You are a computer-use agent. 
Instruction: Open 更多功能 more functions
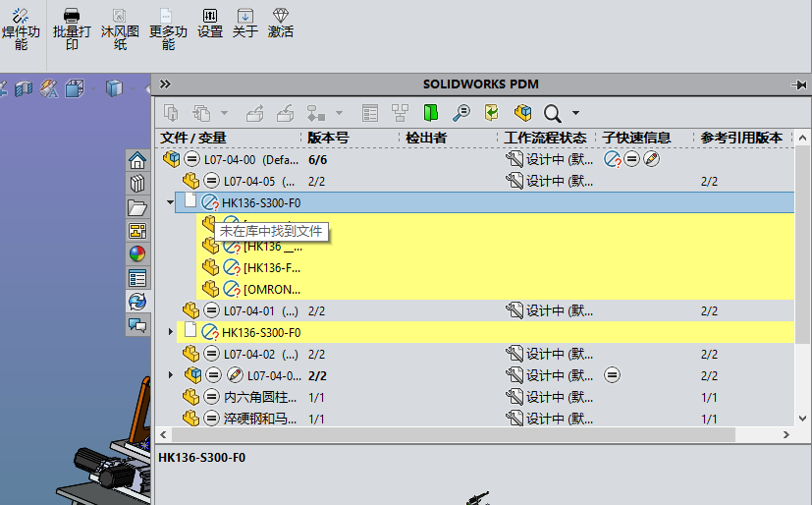click(168, 29)
